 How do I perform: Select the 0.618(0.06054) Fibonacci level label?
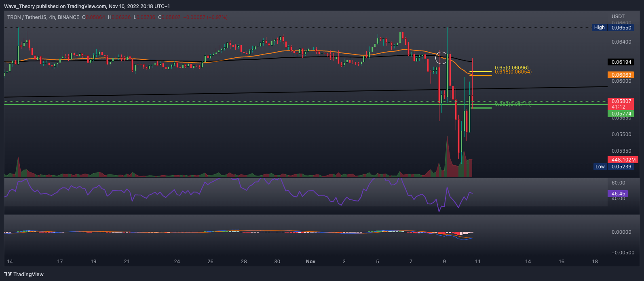tap(513, 72)
